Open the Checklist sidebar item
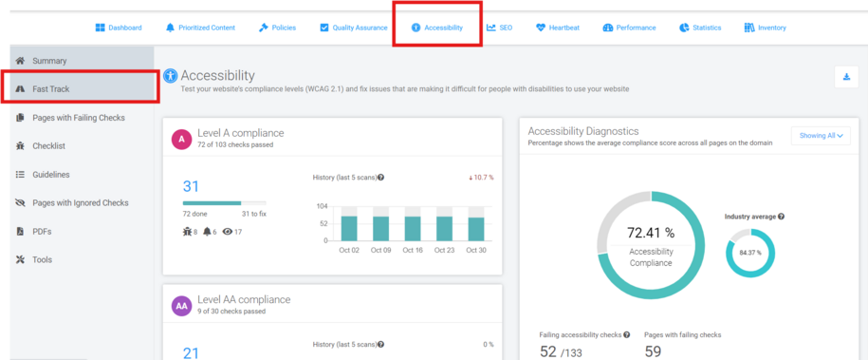The width and height of the screenshot is (868, 360). pos(82,146)
